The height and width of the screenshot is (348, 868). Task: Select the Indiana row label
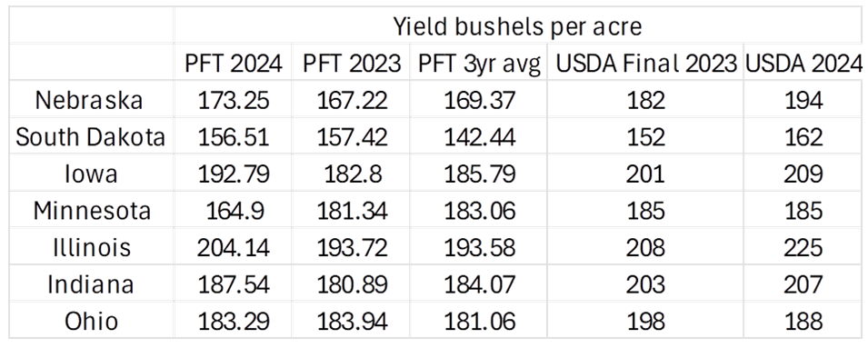(x=91, y=284)
